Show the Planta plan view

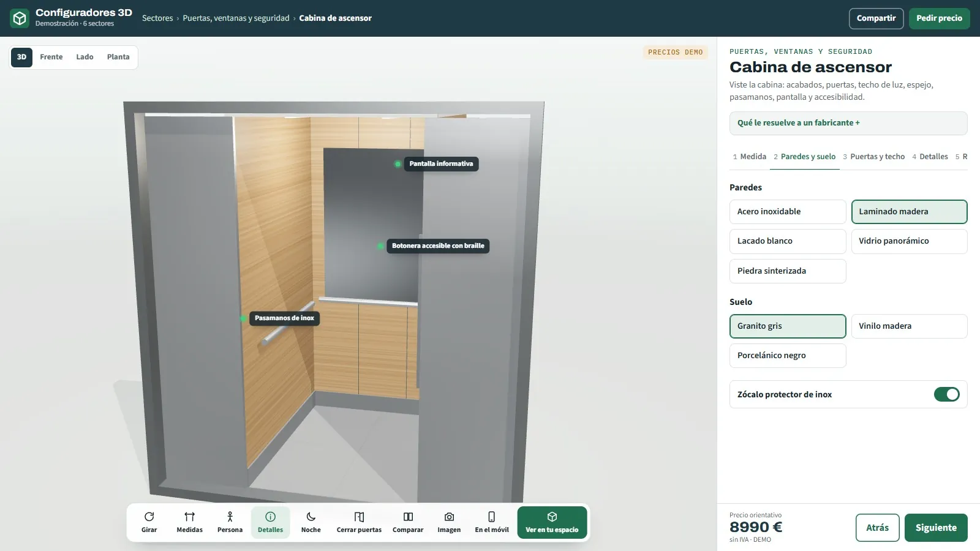coord(118,57)
